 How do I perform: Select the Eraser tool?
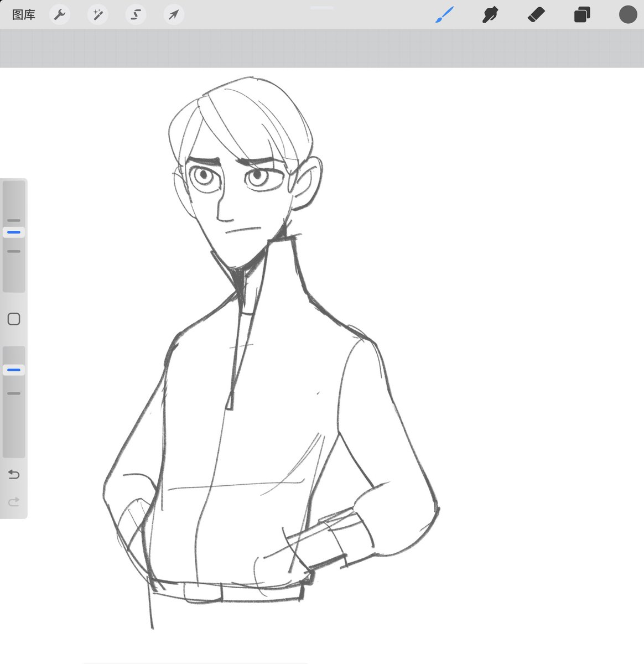pos(536,15)
